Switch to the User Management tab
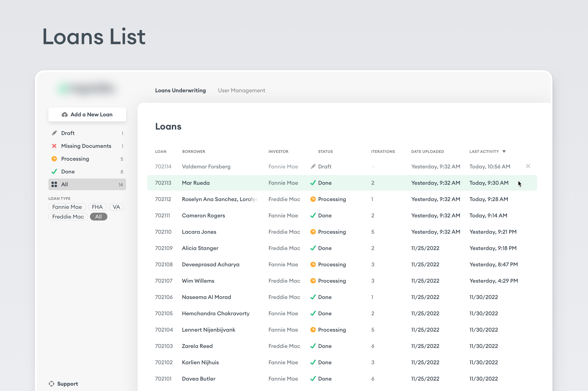Screen dimensions: 588x391 tap(241, 90)
